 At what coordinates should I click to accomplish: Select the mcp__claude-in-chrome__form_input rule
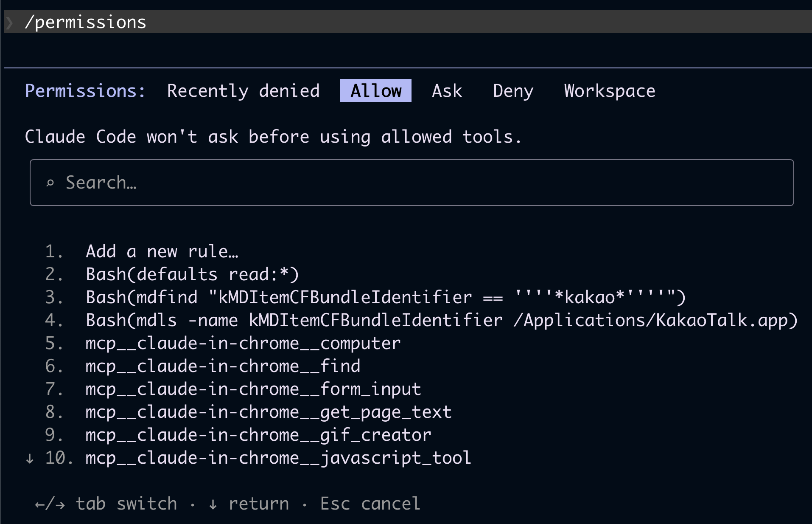click(x=253, y=389)
